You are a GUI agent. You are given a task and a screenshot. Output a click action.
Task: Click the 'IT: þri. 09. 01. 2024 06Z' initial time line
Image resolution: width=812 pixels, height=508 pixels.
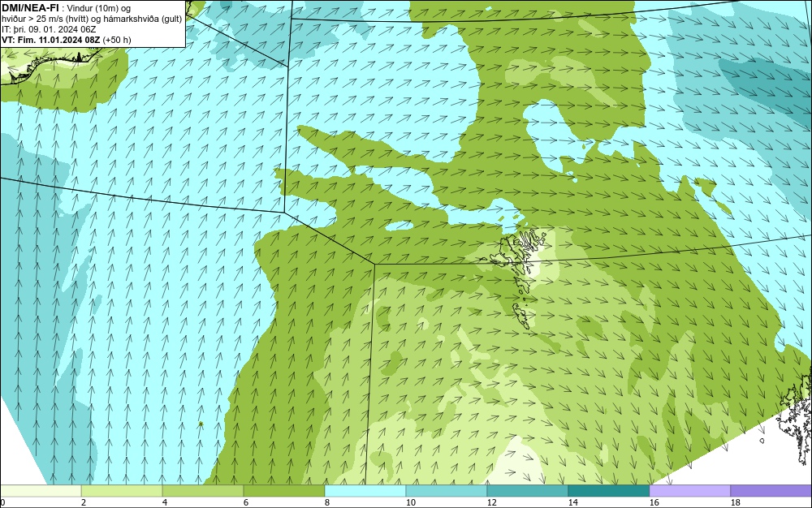[49, 29]
